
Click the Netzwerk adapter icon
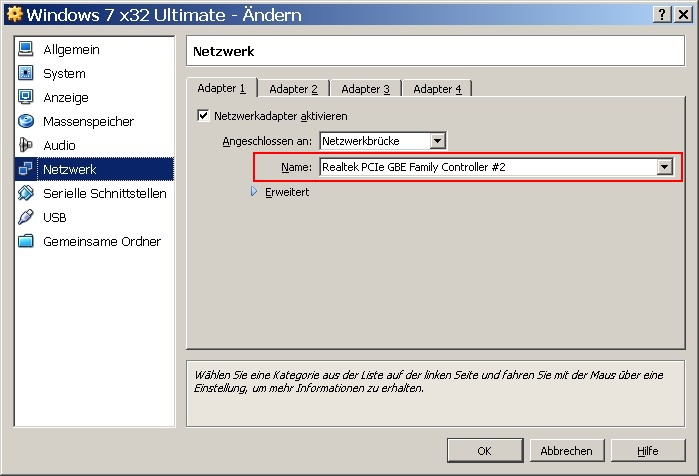26,169
